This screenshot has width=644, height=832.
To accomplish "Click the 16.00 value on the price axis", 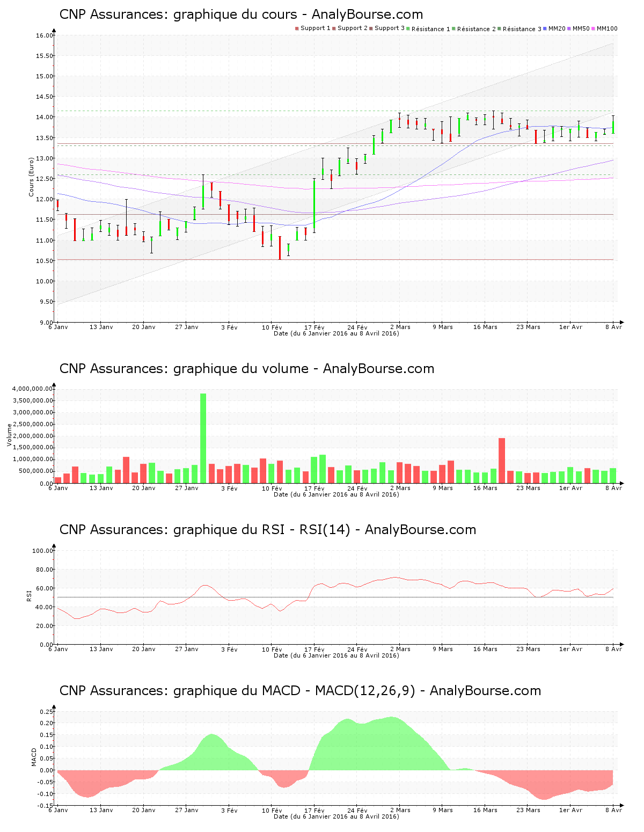I will coord(45,35).
